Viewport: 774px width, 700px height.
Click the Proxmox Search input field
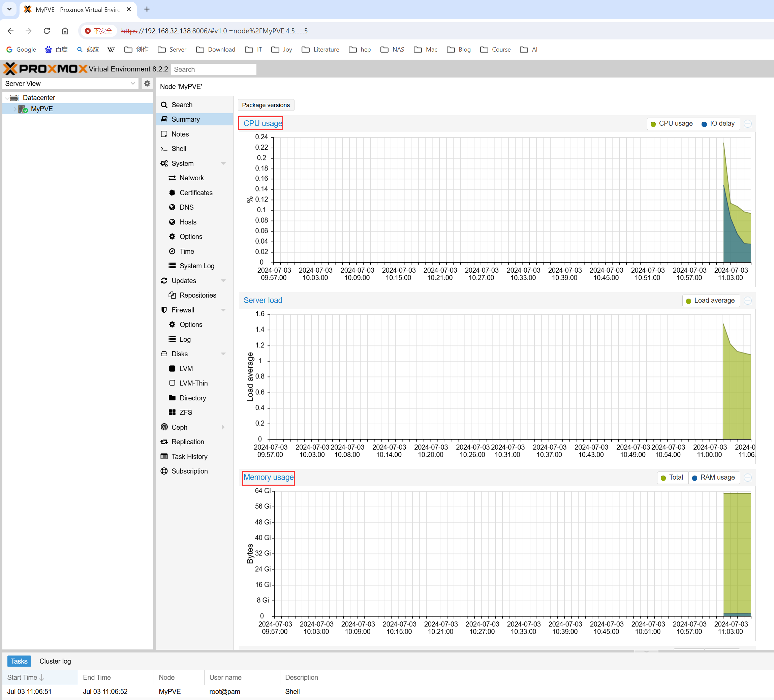pos(213,69)
